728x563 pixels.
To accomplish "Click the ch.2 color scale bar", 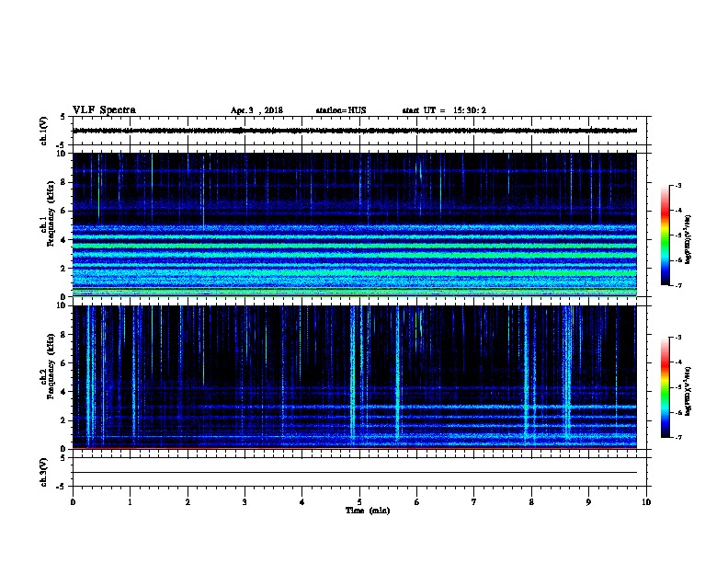I will coord(665,387).
